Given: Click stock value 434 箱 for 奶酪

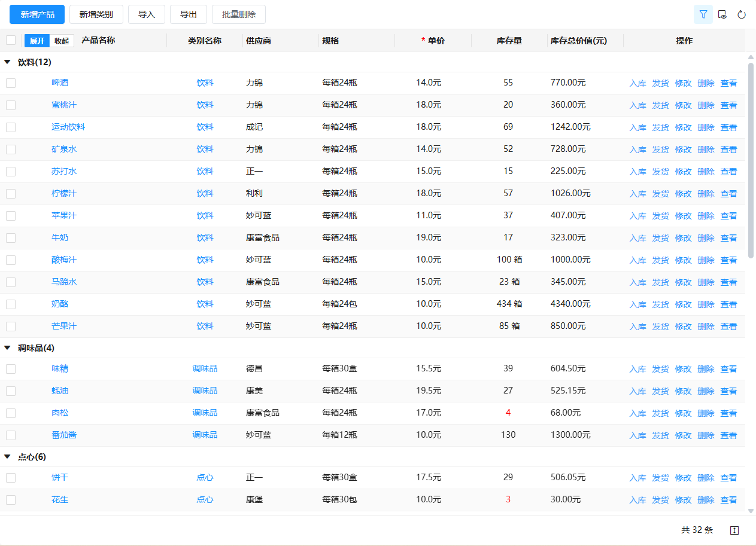Looking at the screenshot, I should [509, 304].
